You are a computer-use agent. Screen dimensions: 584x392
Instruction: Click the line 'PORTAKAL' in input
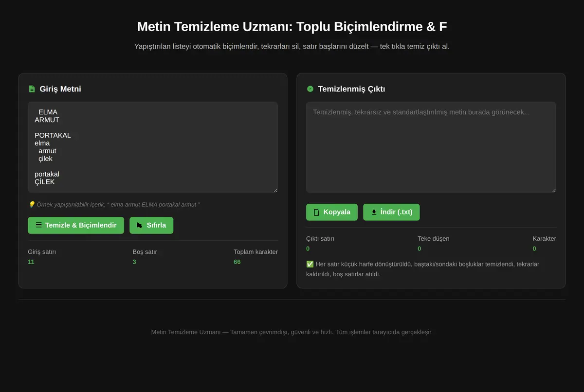[x=53, y=135]
